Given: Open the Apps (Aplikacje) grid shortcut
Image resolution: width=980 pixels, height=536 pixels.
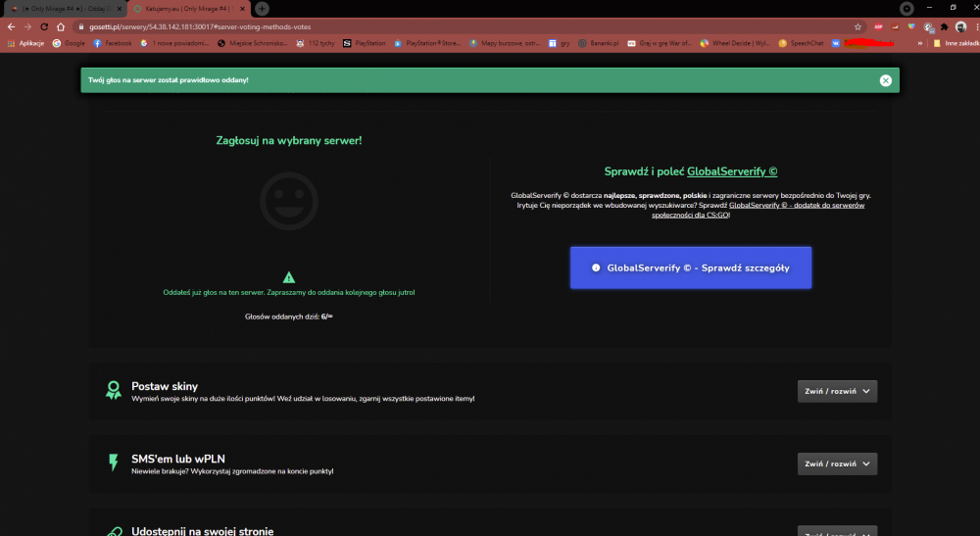Looking at the screenshot, I should coord(25,43).
